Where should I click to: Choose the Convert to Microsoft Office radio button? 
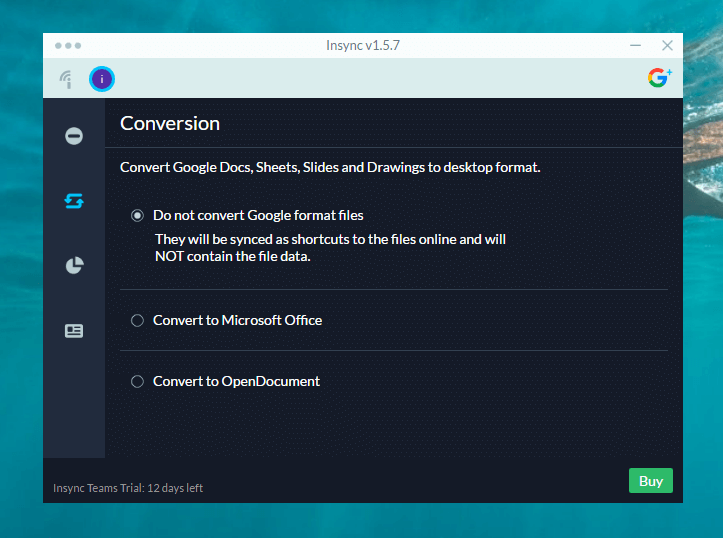click(x=138, y=321)
